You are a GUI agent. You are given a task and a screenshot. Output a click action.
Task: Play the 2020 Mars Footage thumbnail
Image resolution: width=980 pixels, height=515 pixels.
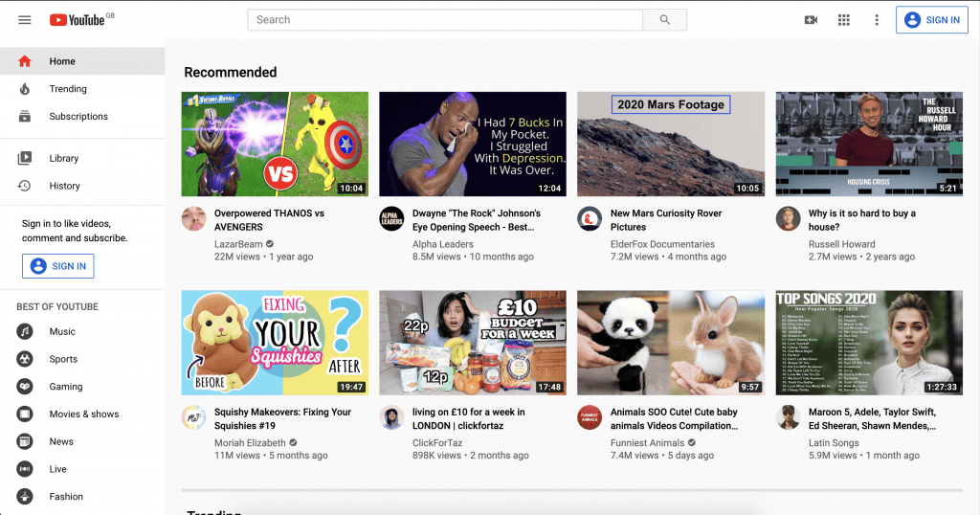click(671, 145)
